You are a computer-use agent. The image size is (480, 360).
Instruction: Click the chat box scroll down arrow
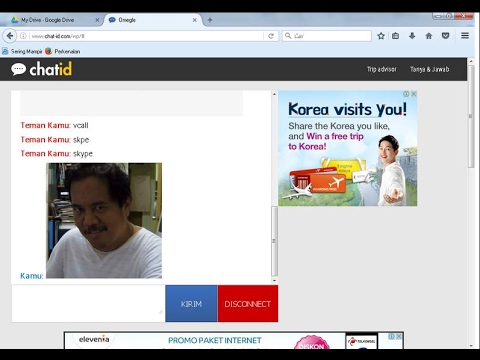(x=274, y=281)
